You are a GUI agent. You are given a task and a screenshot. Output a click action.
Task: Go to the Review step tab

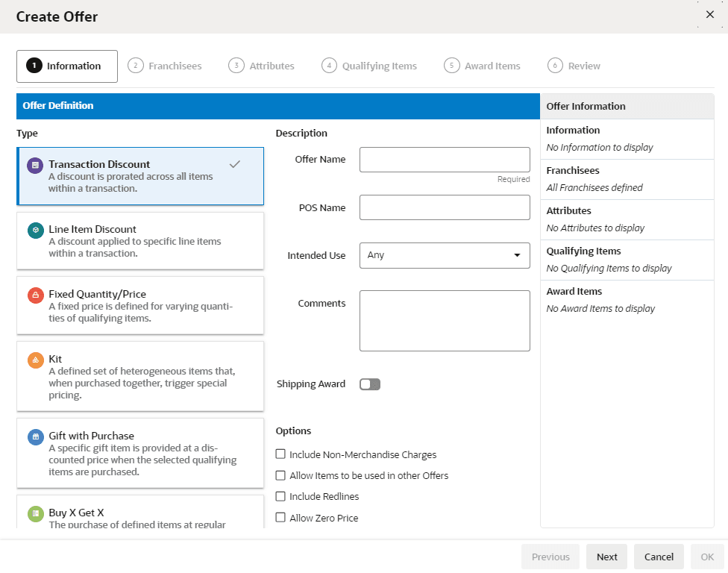[574, 66]
